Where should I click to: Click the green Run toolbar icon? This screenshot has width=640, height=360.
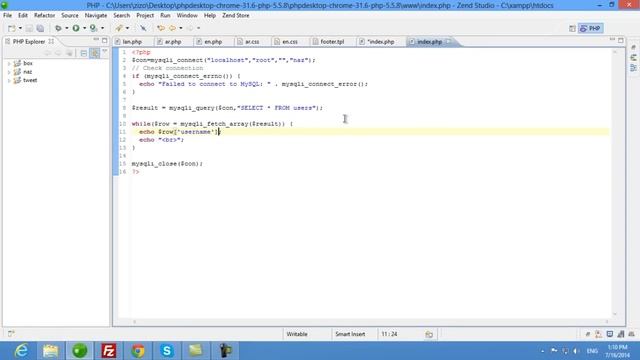[x=76, y=28]
